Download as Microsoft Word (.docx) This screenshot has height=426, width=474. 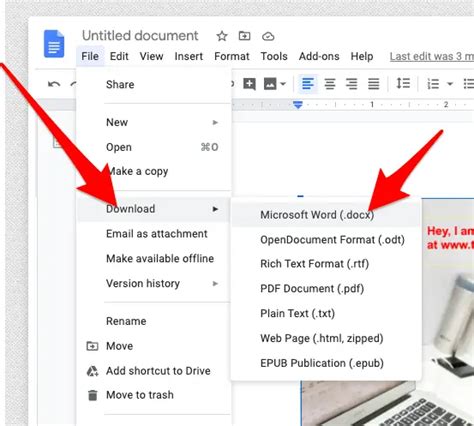tap(326, 215)
